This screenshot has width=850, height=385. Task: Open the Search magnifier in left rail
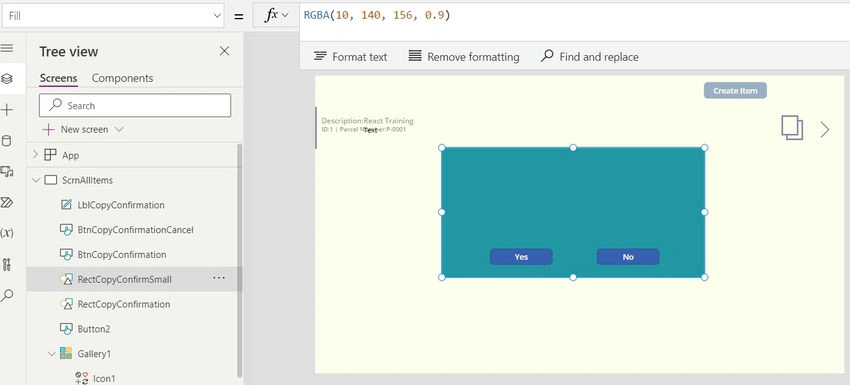pos(7,296)
